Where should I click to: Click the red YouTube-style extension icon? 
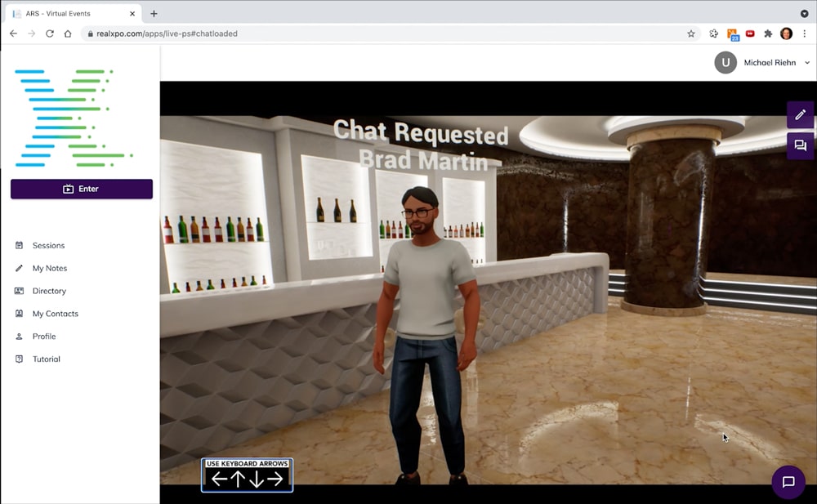[750, 33]
